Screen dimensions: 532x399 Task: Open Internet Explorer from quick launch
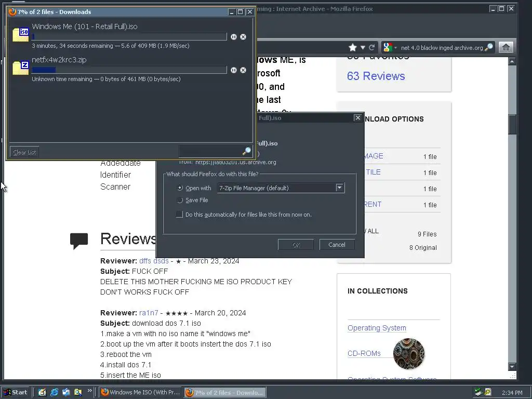click(x=54, y=393)
